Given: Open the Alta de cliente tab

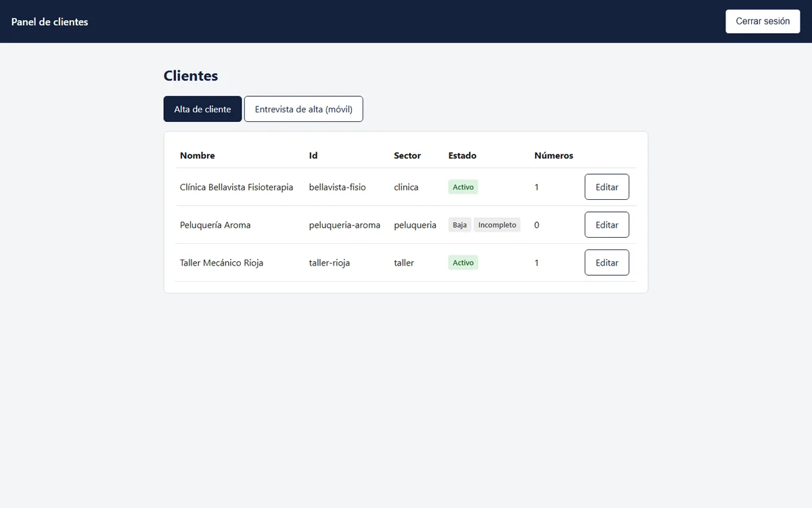Looking at the screenshot, I should pos(202,109).
